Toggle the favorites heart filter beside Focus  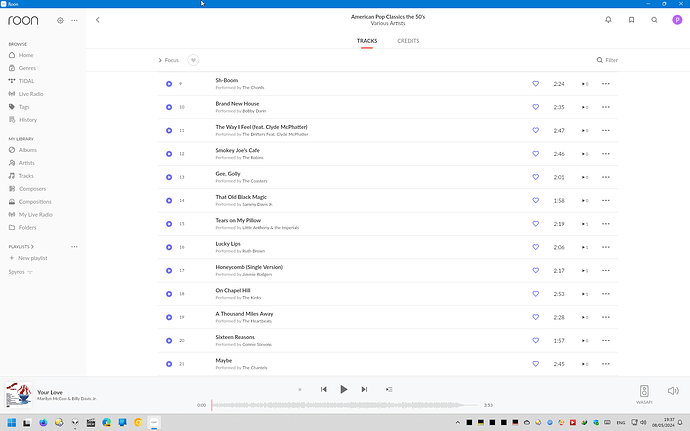(193, 60)
